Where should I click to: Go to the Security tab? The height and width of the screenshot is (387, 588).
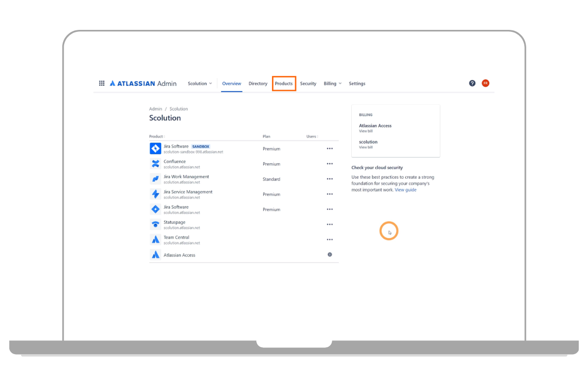(308, 84)
